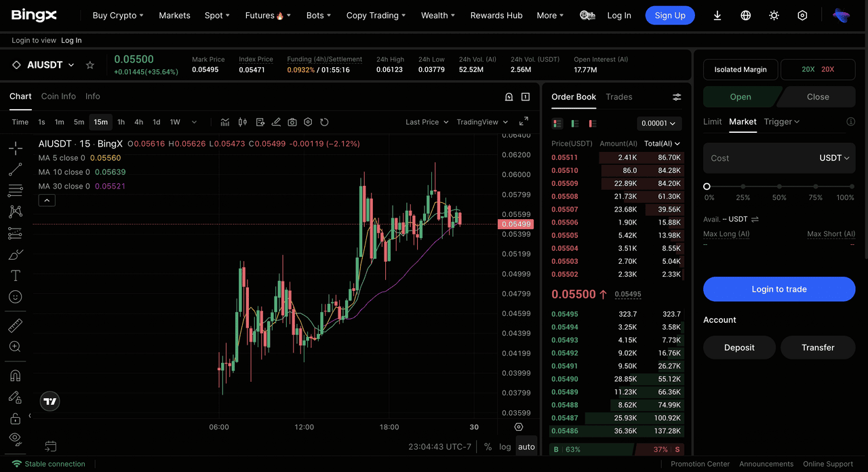Open order book display settings icon
868x472 pixels.
(676, 97)
